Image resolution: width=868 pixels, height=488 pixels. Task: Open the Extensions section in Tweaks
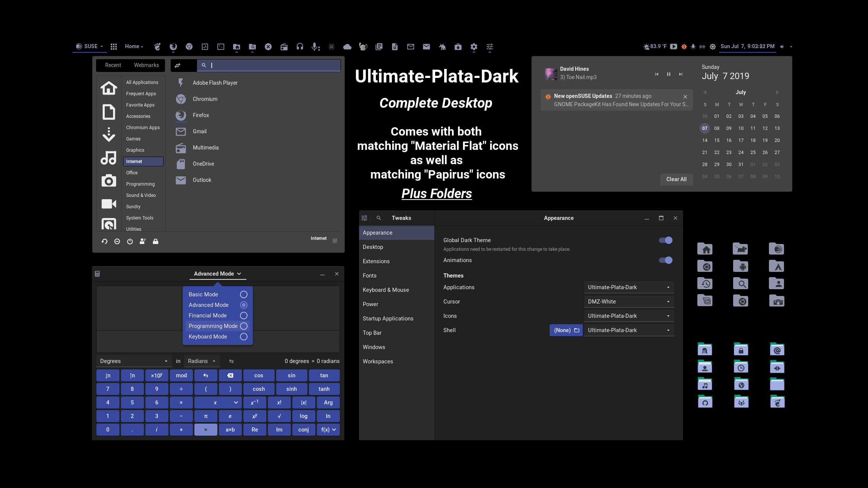[x=397, y=261]
